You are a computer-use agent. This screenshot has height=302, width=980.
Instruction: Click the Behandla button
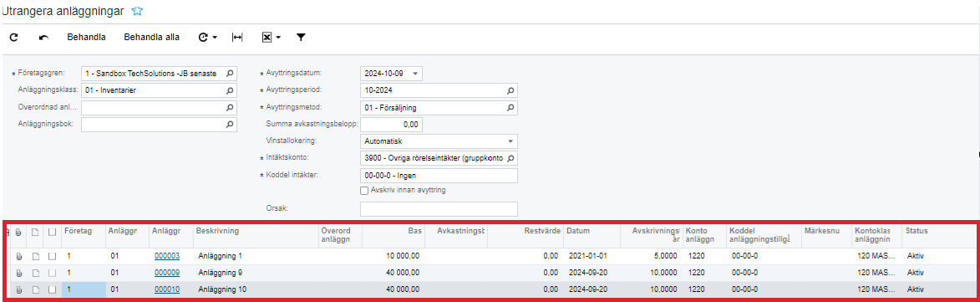click(86, 37)
